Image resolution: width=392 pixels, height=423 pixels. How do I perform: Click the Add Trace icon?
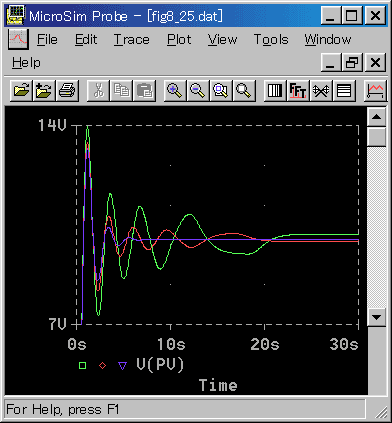point(375,90)
